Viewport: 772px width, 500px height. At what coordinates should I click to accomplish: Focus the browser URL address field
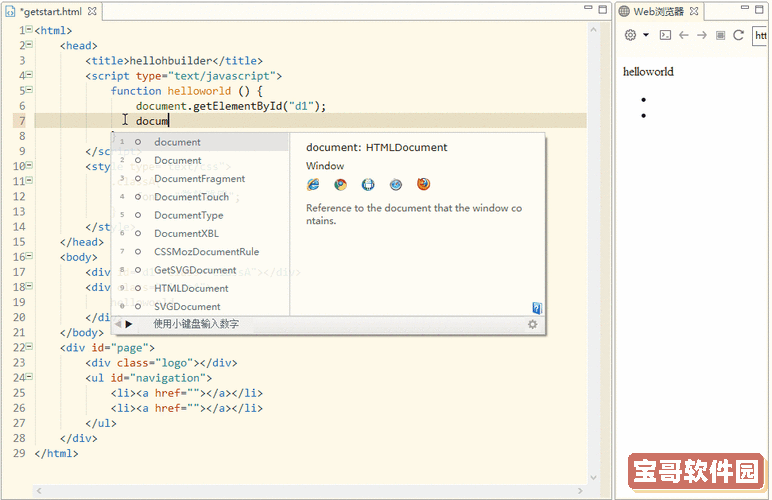coord(760,35)
